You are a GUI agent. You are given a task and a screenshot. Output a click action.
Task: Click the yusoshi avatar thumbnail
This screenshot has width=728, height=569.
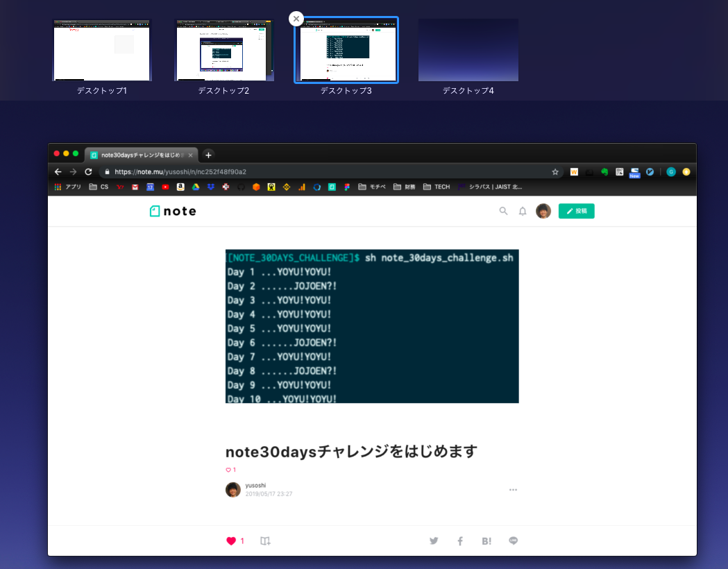233,489
